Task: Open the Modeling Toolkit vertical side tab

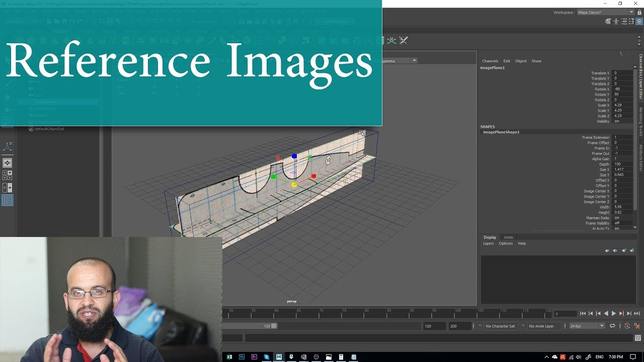Action: click(641, 122)
